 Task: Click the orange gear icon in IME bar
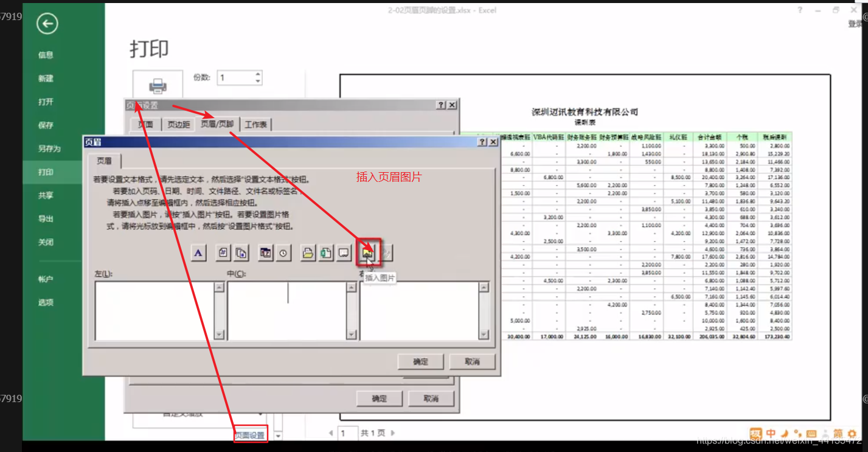coord(852,434)
